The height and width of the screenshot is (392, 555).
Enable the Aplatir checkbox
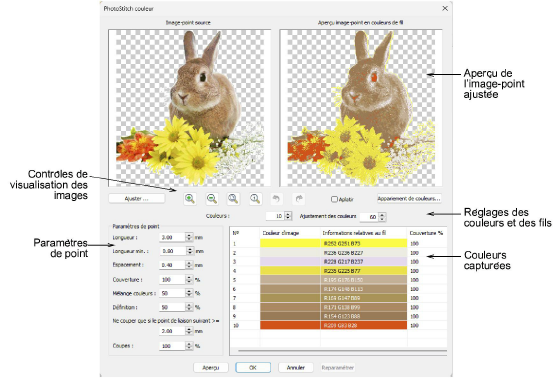(334, 199)
